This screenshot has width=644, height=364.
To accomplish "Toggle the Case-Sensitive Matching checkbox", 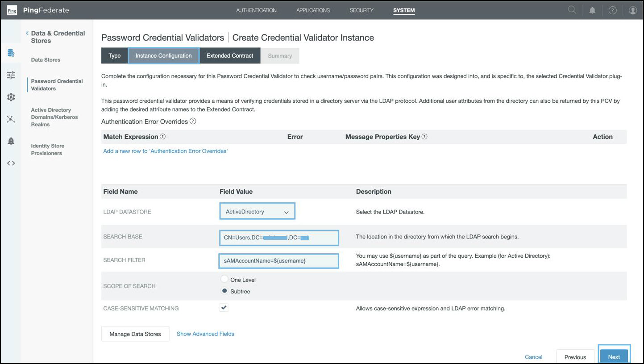I will 224,308.
